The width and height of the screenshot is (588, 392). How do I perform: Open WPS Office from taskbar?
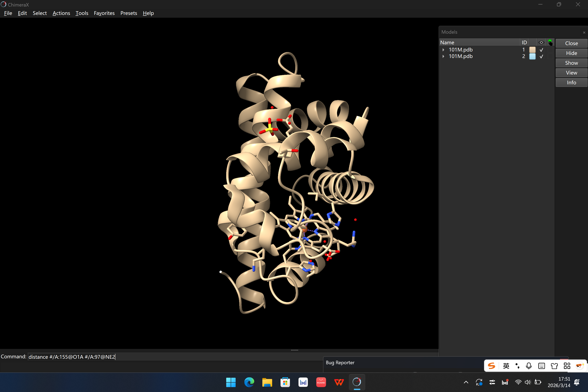339,382
